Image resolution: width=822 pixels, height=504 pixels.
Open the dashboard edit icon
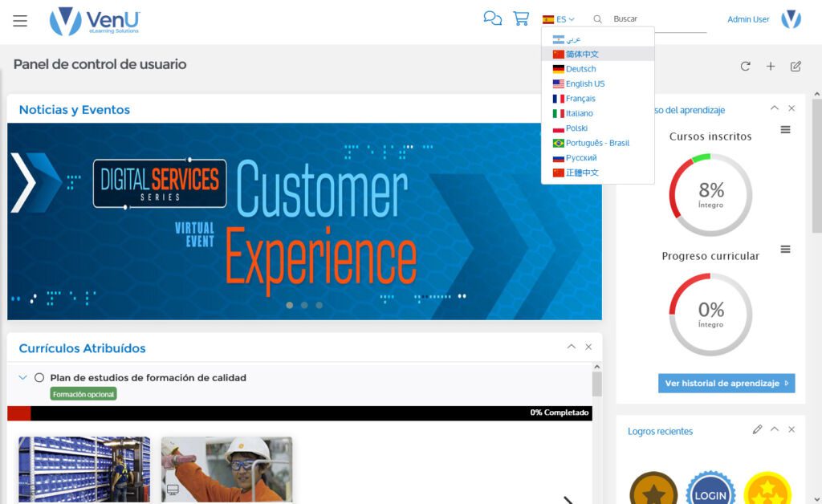(x=794, y=67)
